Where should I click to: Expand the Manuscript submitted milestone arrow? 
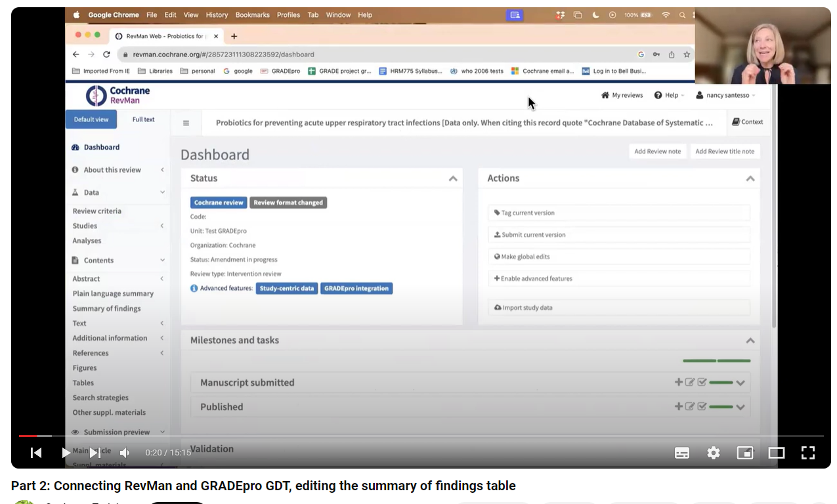coord(740,383)
